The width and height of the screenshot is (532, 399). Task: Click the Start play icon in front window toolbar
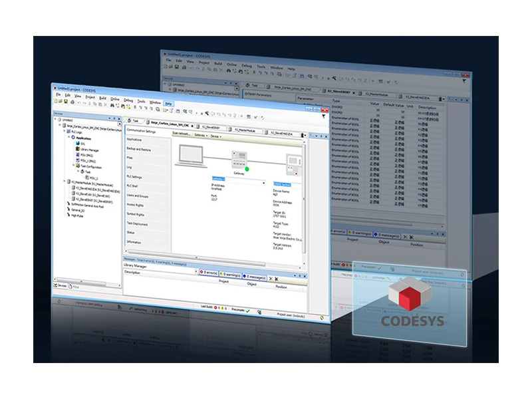click(x=196, y=112)
